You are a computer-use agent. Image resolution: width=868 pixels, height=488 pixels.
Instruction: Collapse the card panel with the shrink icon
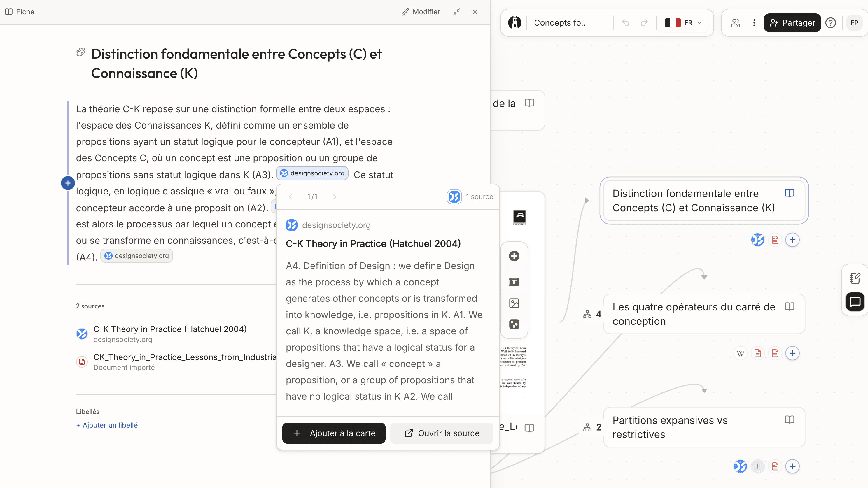coord(456,12)
